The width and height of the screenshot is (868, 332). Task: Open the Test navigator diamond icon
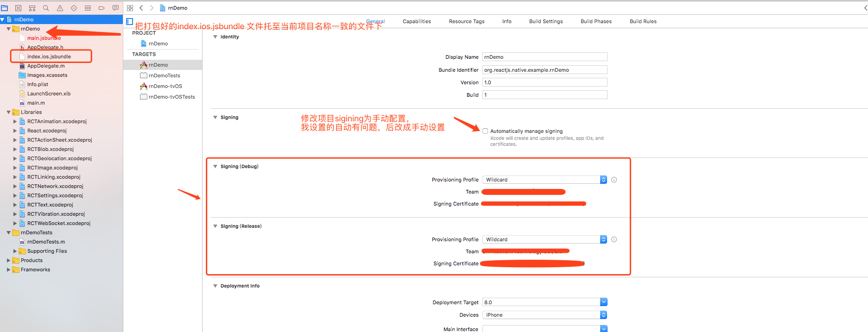click(74, 8)
